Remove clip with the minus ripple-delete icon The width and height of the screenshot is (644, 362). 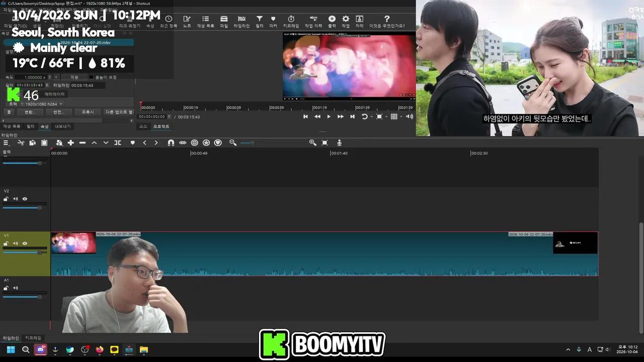[83, 143]
